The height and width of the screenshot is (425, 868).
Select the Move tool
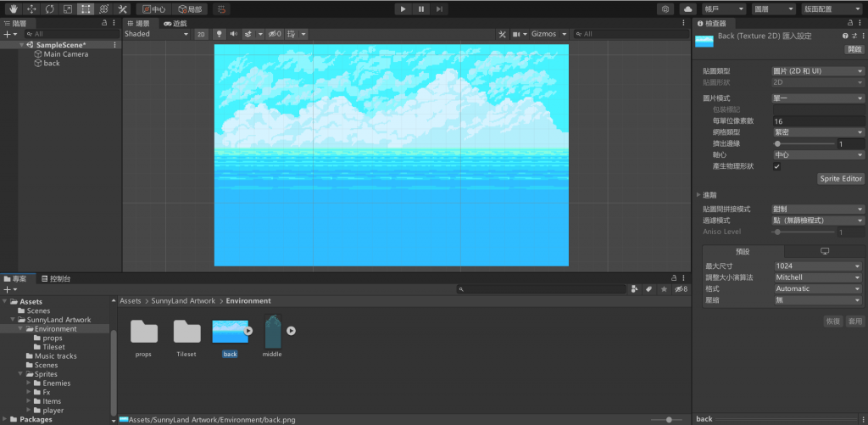pos(31,8)
